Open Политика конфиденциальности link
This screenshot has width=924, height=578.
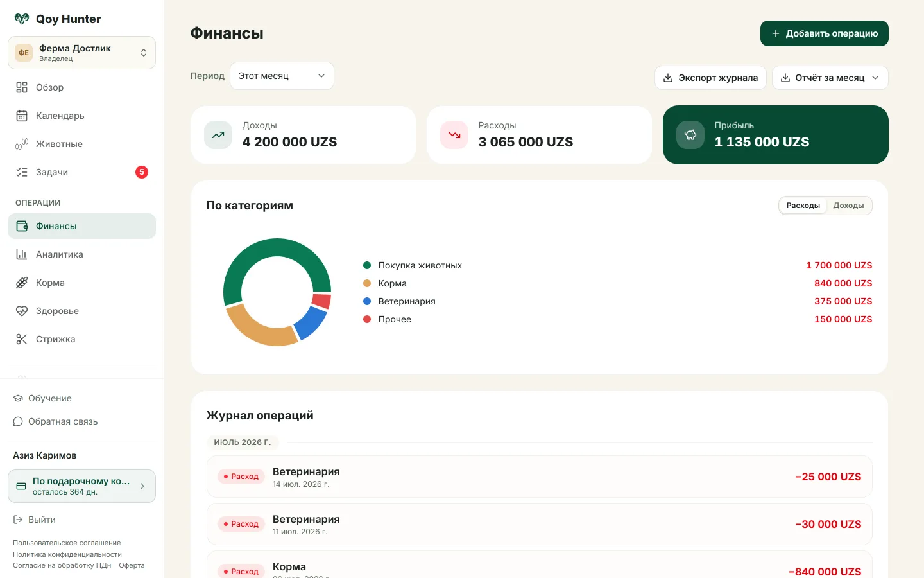[x=67, y=554]
